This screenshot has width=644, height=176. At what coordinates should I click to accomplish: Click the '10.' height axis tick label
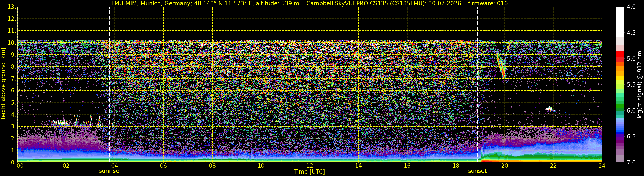tap(12, 43)
